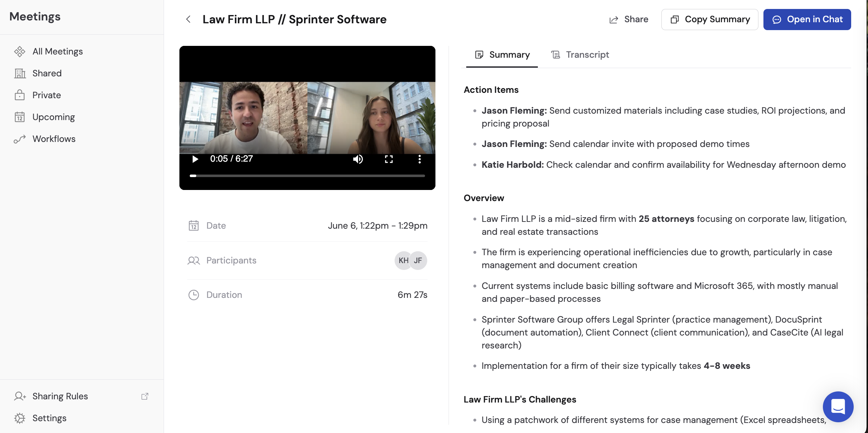This screenshot has width=868, height=433.
Task: Click the back arrow next to meeting title
Action: (x=188, y=19)
